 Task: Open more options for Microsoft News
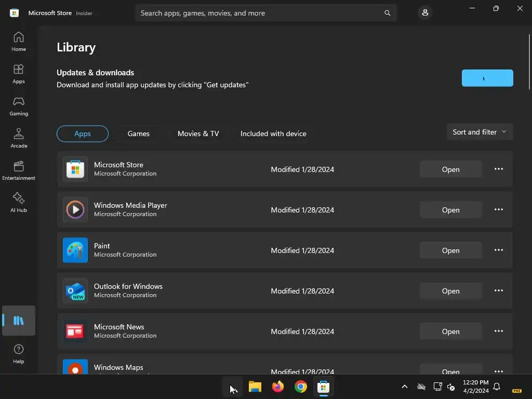[x=498, y=331]
